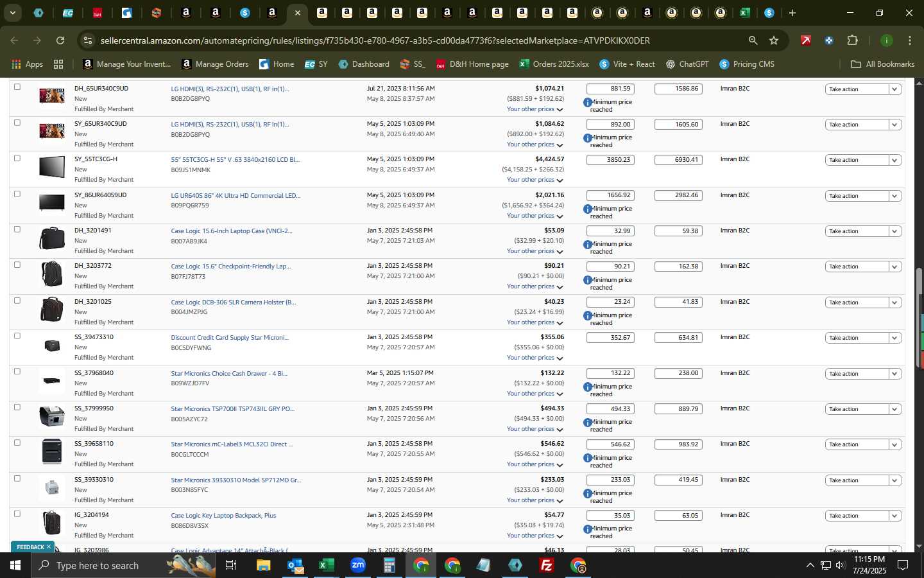The height and width of the screenshot is (578, 924).
Task: Select checkbox for DH_3203772 listing
Action: 17,265
